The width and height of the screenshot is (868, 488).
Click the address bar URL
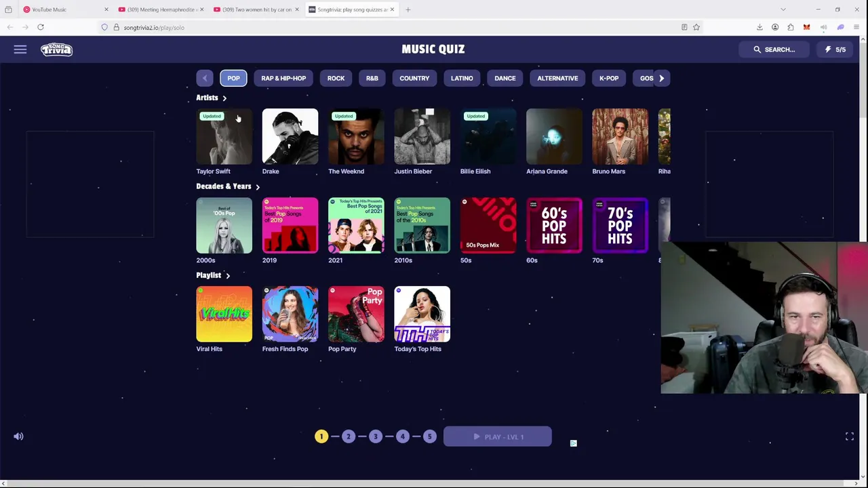154,28
